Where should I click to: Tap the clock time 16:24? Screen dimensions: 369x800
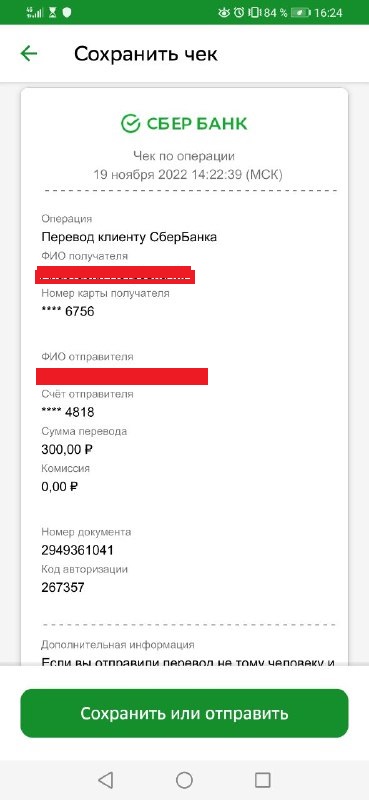[328, 13]
